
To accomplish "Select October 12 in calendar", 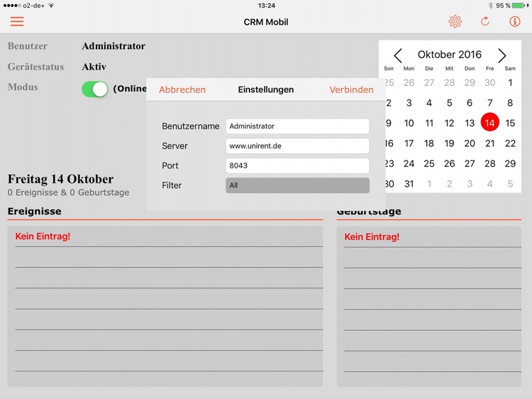I will (x=449, y=123).
